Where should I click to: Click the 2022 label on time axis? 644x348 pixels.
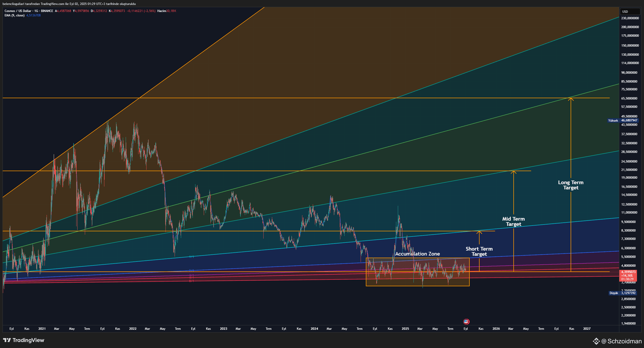click(133, 329)
